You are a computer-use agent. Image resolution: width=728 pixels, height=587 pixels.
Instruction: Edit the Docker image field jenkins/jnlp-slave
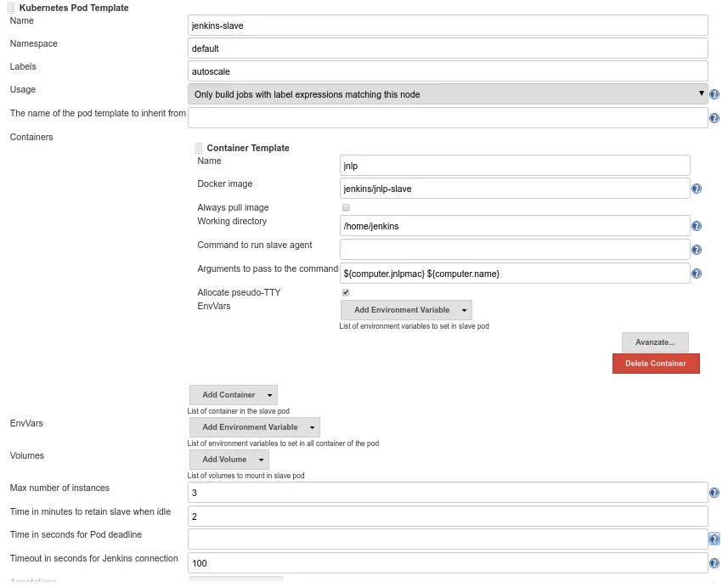(515, 189)
